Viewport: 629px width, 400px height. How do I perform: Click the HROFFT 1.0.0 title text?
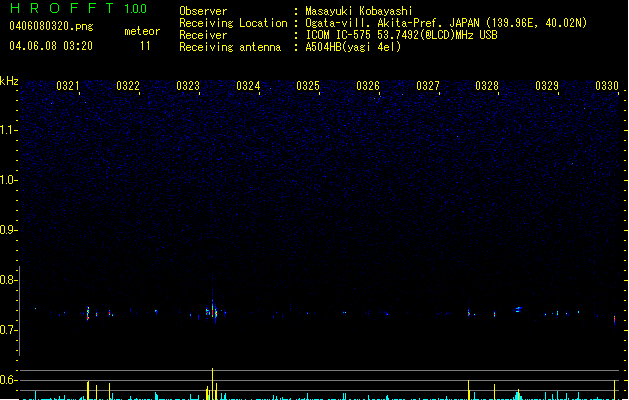pyautogui.click(x=79, y=8)
